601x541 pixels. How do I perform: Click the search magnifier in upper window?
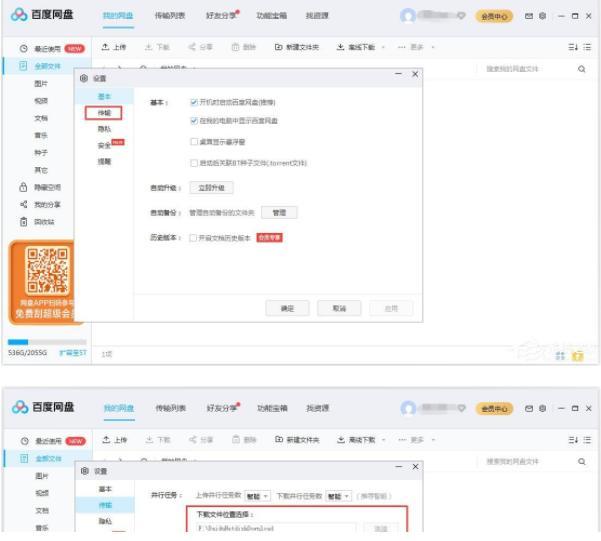[581, 69]
